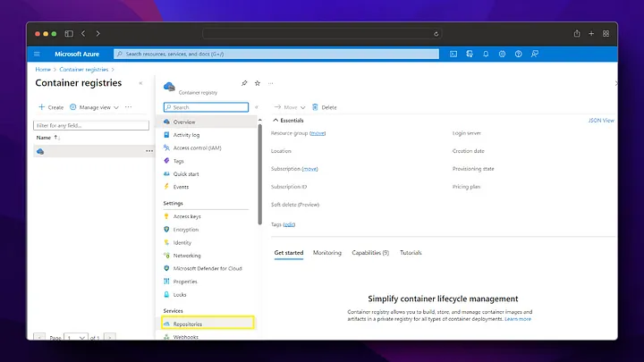
Task: Open Azure portal settings gear
Action: pyautogui.click(x=502, y=54)
